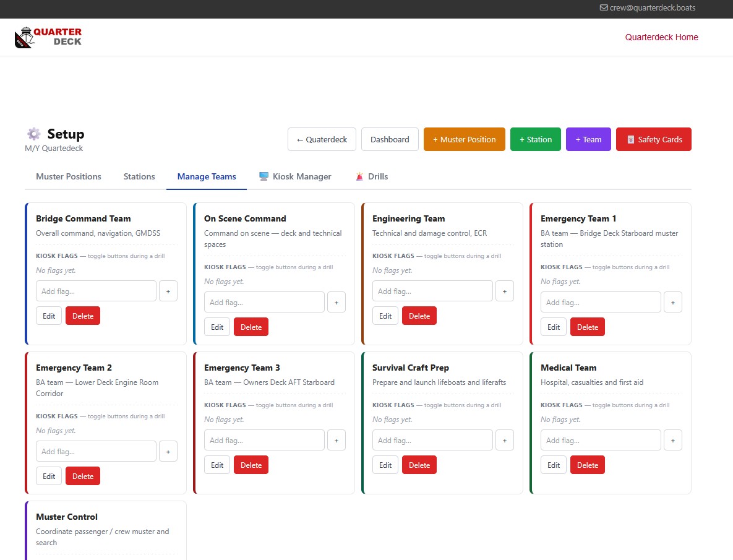Image resolution: width=733 pixels, height=560 pixels.
Task: Delete the Engineering Team
Action: [x=419, y=316]
